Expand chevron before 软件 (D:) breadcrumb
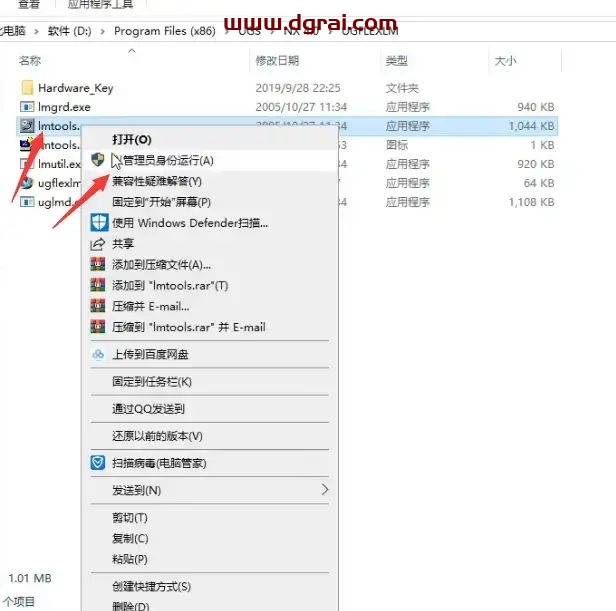616x611 pixels. click(x=36, y=31)
